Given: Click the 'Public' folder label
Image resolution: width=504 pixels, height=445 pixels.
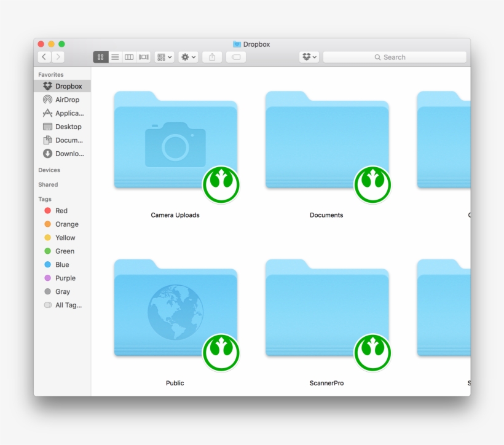Looking at the screenshot, I should (x=175, y=383).
